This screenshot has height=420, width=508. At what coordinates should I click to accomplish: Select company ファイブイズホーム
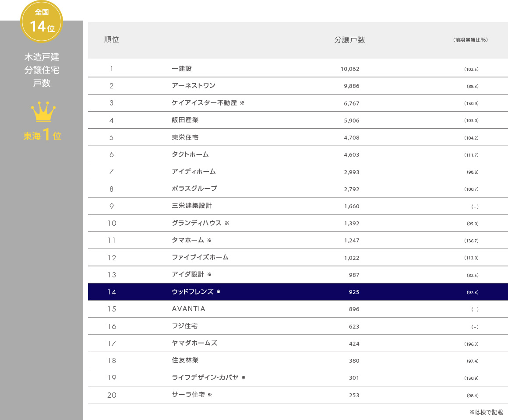click(200, 257)
